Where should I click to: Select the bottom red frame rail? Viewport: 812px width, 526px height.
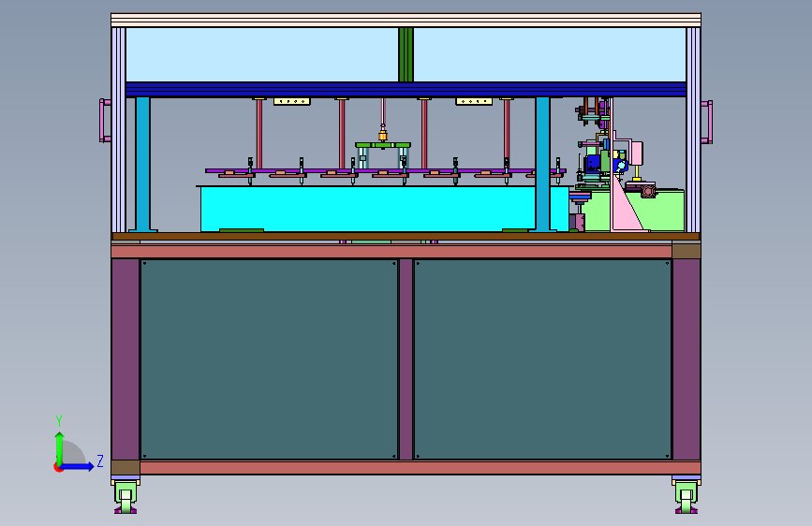[x=420, y=467]
